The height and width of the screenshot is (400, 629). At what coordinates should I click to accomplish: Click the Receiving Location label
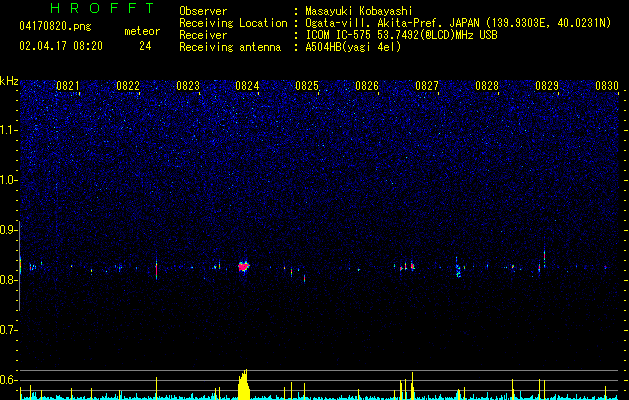[233, 23]
